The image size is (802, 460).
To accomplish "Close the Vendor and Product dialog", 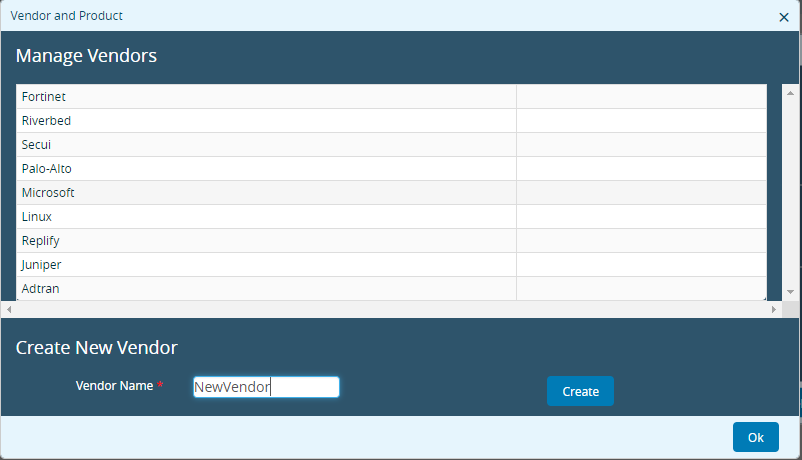I will pos(784,17).
